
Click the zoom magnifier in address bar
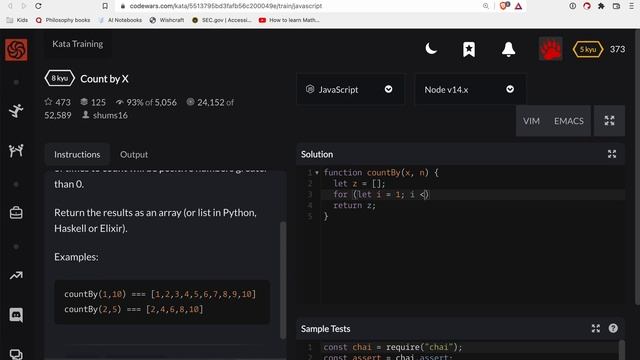coord(486,6)
